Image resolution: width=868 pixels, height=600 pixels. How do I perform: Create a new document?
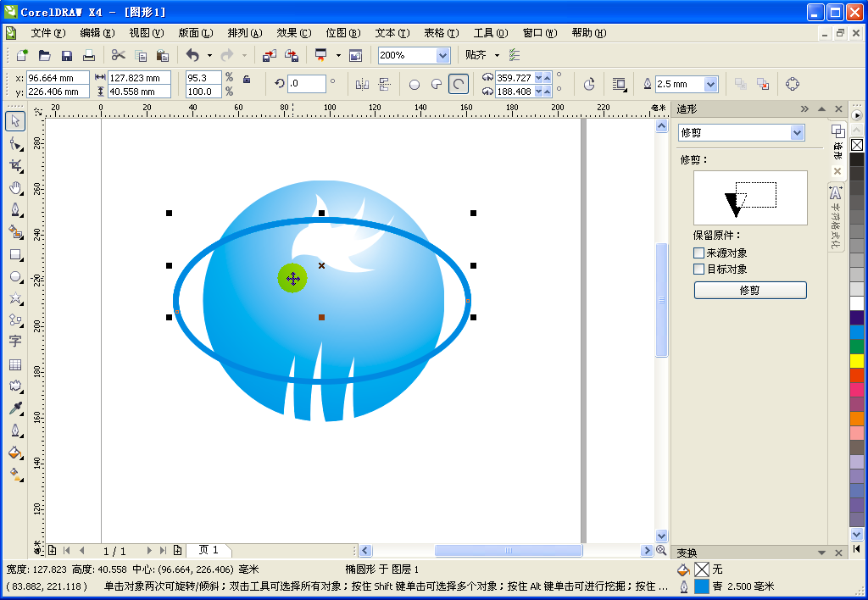click(x=22, y=55)
